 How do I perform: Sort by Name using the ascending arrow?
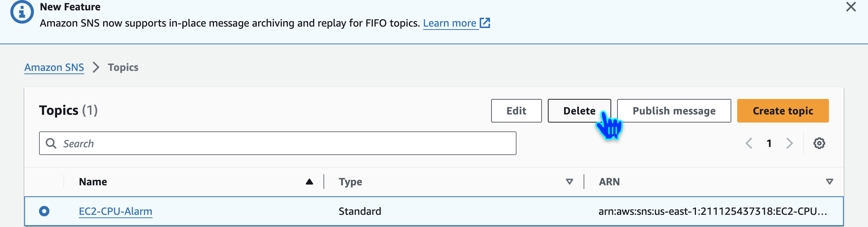tap(309, 182)
